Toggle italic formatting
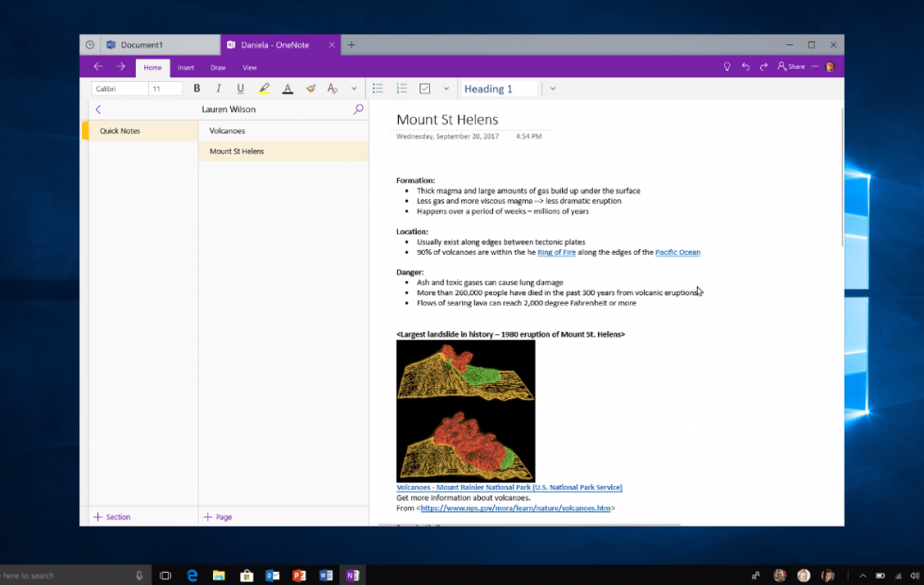Image resolution: width=924 pixels, height=585 pixels. pyautogui.click(x=219, y=89)
